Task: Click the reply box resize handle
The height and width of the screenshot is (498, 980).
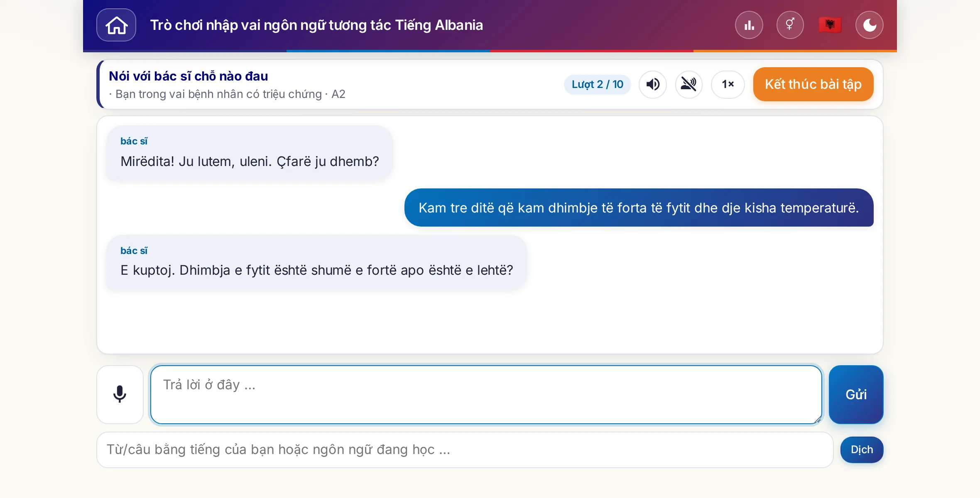Action: tap(818, 420)
